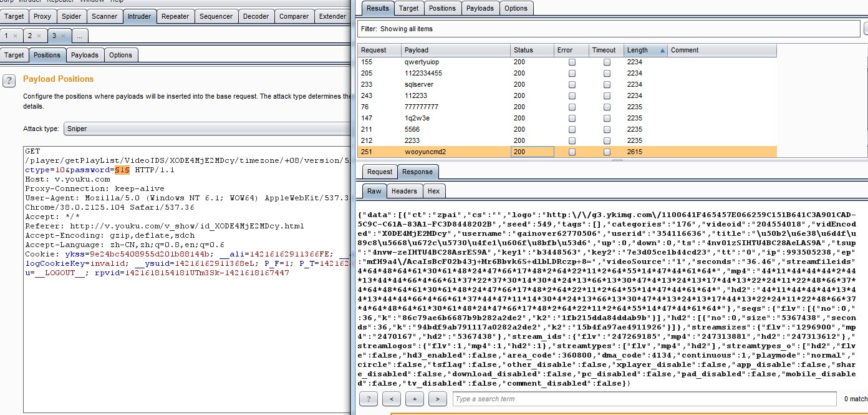The image size is (868, 415).
Task: Select the Response tab
Action: [x=418, y=172]
